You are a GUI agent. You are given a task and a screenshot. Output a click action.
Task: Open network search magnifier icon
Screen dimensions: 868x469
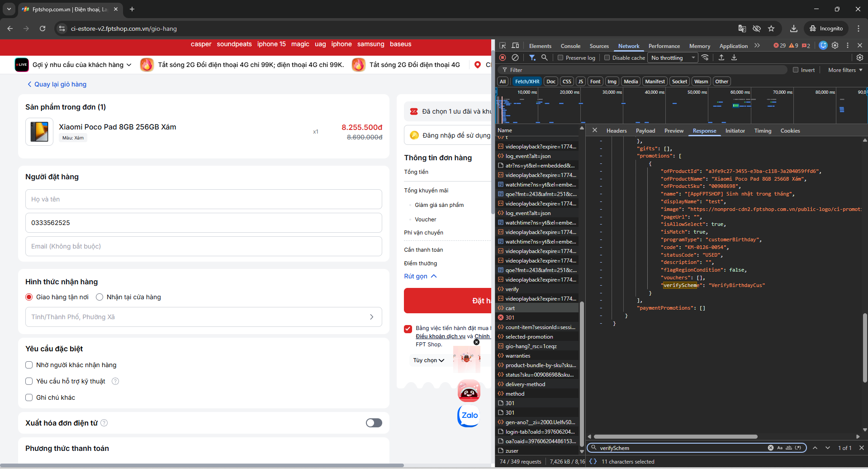545,57
